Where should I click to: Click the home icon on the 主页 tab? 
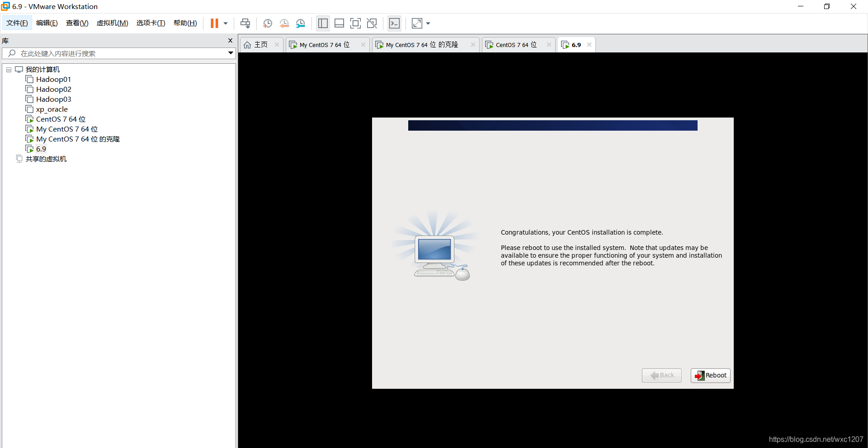coord(247,45)
